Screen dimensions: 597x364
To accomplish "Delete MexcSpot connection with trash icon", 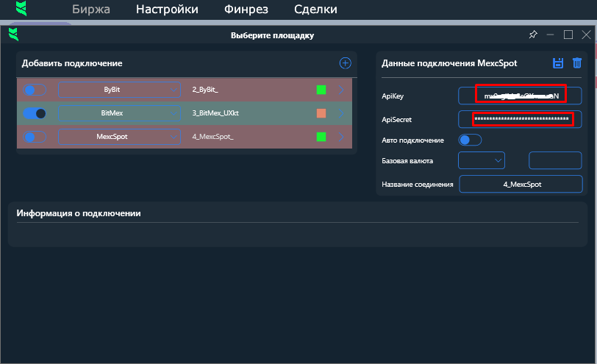I will (577, 63).
